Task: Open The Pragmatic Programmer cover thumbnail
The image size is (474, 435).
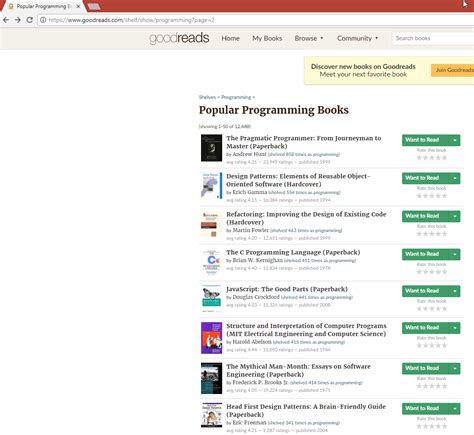Action: [211, 148]
